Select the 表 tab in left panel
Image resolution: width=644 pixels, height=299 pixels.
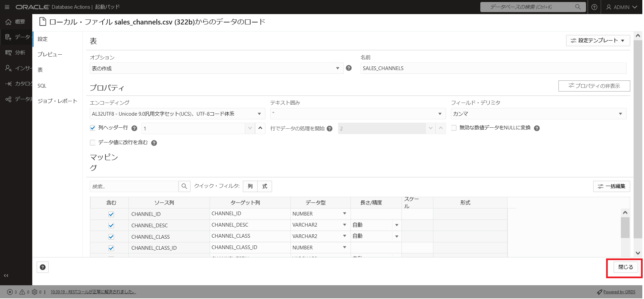click(40, 70)
